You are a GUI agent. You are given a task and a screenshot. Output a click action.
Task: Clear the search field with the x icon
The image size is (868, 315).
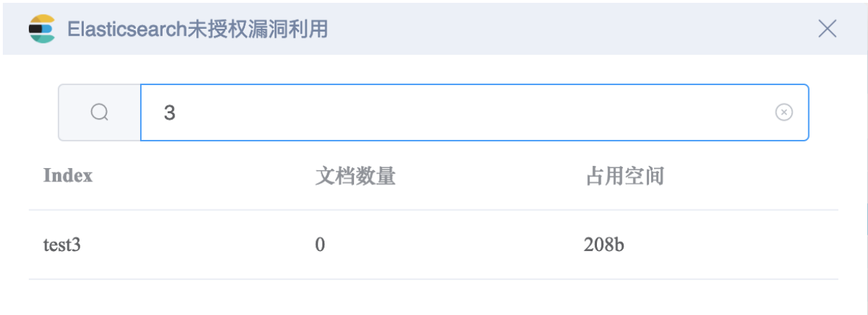[x=784, y=112]
